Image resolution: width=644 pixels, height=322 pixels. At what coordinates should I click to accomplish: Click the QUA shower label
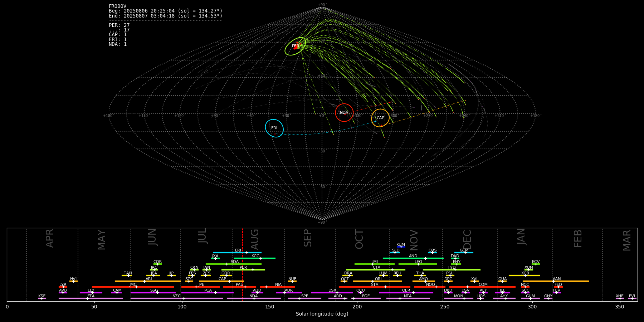point(503,279)
